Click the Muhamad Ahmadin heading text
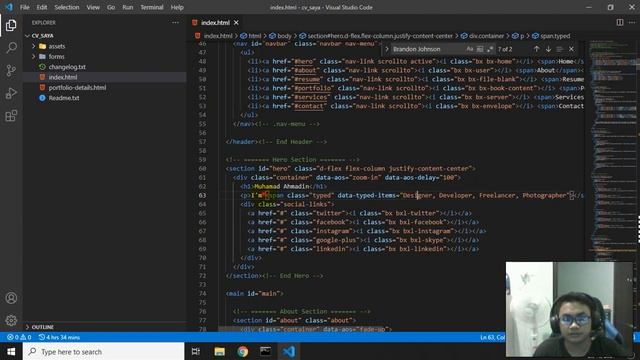Viewport: 640px width, 360px height. click(282, 187)
